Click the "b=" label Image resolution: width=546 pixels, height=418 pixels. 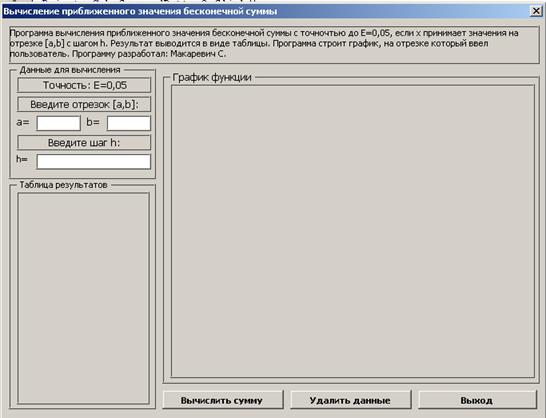(93, 122)
